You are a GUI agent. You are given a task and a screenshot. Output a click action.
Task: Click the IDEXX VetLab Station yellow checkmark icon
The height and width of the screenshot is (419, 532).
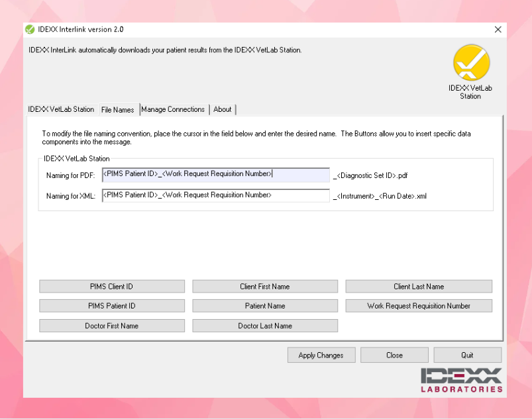click(x=471, y=63)
